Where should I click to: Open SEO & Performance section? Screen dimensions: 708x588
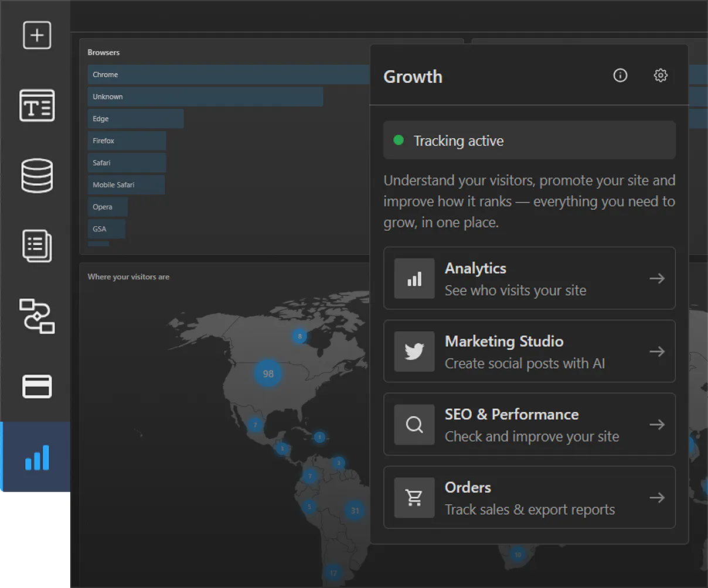pyautogui.click(x=529, y=425)
